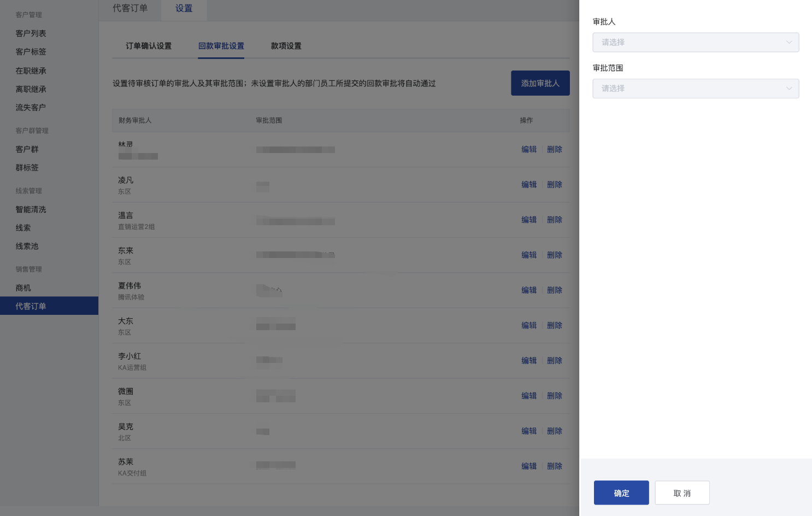Edit the approver 李小红

529,361
